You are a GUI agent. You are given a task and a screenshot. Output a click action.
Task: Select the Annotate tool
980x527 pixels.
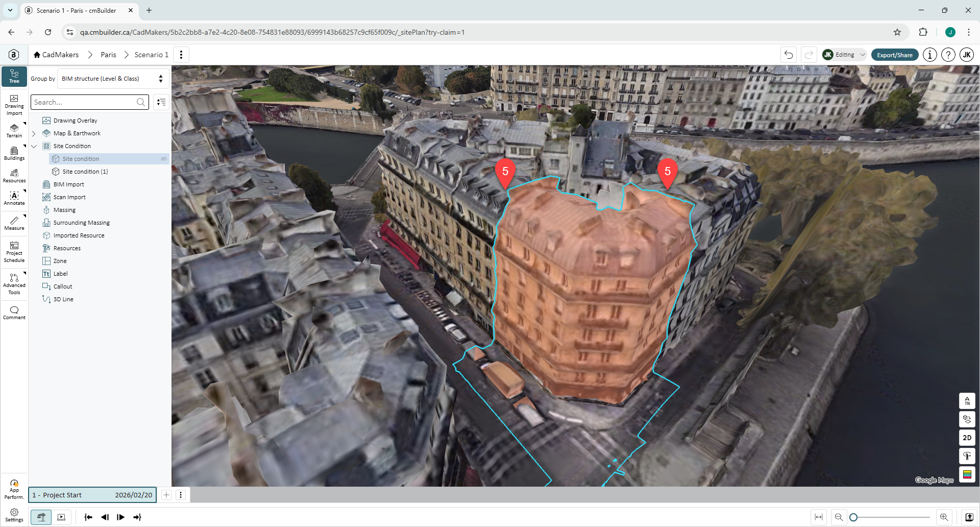click(x=14, y=198)
